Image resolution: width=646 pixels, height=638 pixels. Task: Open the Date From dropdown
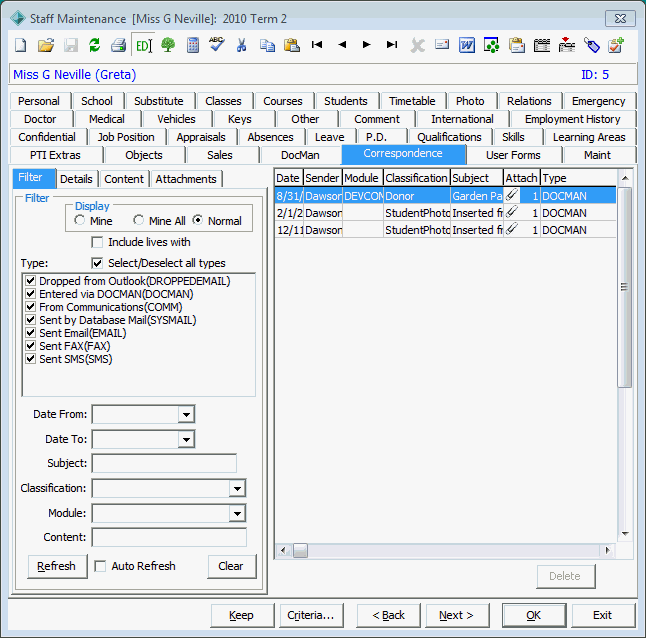coord(186,414)
